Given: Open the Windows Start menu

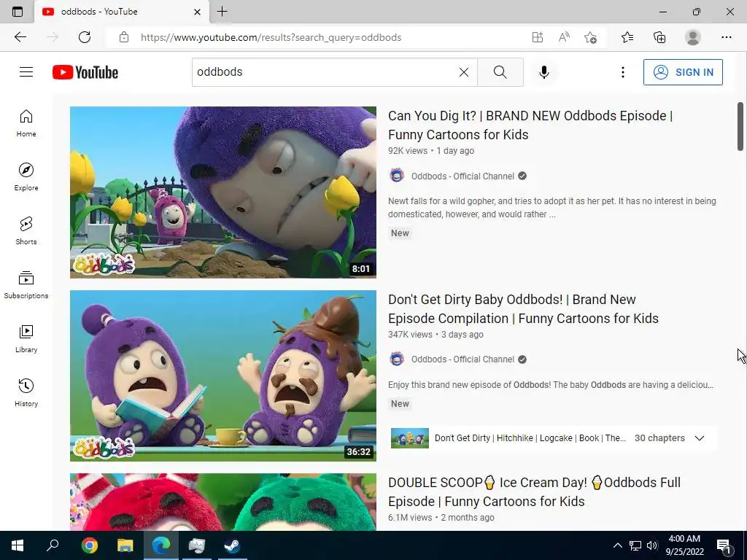Looking at the screenshot, I should click(18, 545).
